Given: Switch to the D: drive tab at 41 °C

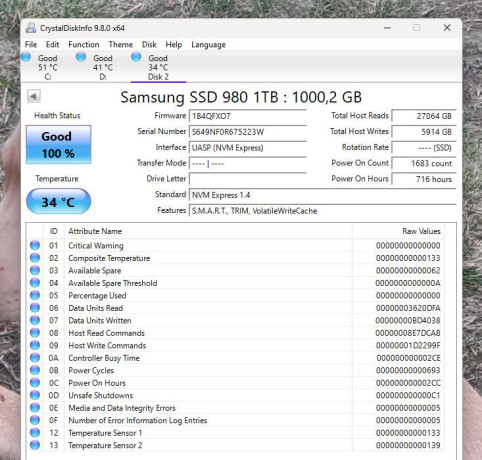Looking at the screenshot, I should pyautogui.click(x=103, y=67).
